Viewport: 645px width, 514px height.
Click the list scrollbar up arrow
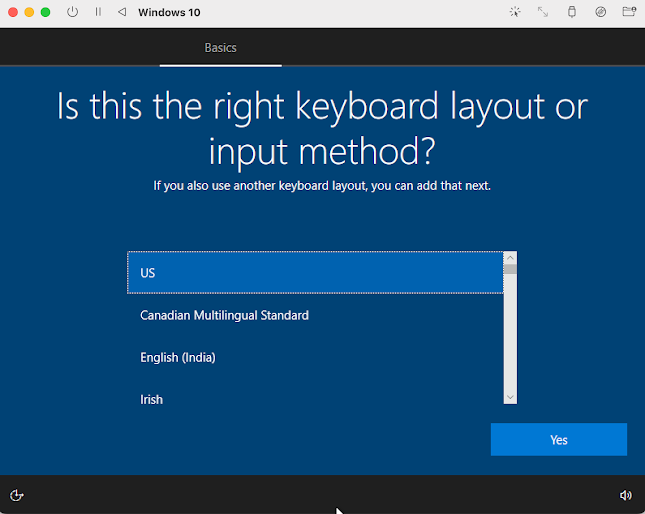click(510, 258)
